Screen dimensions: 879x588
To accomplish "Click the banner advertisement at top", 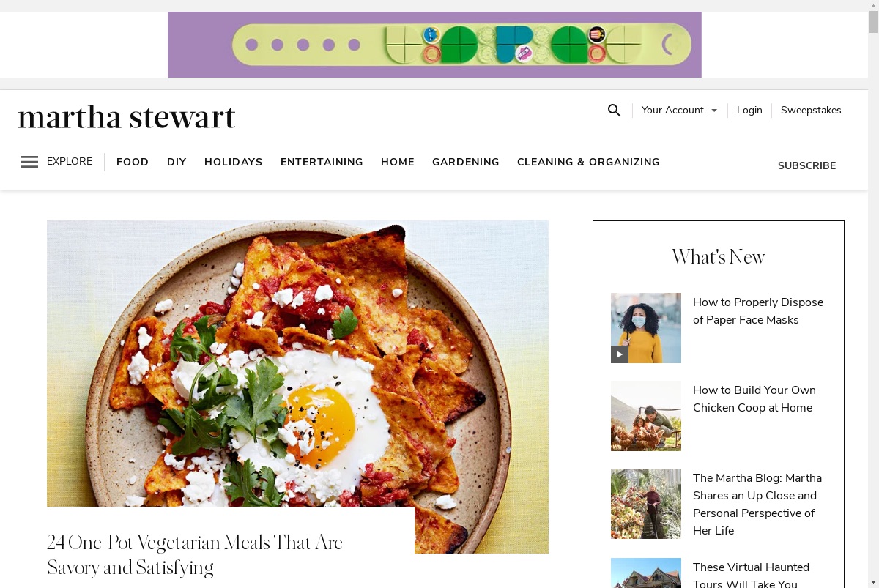I will (434, 45).
